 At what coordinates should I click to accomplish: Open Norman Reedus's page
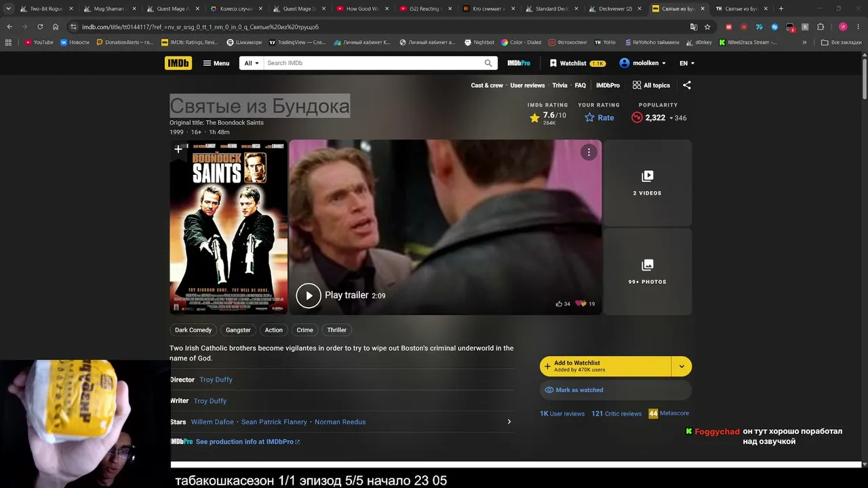click(340, 422)
